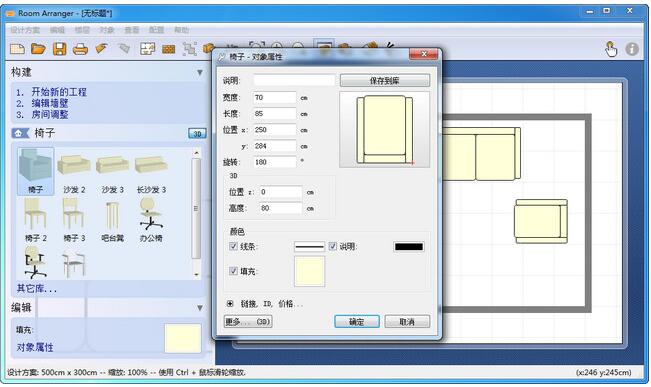Click the 位置 z field showing 0
The image size is (651, 387).
click(x=281, y=192)
